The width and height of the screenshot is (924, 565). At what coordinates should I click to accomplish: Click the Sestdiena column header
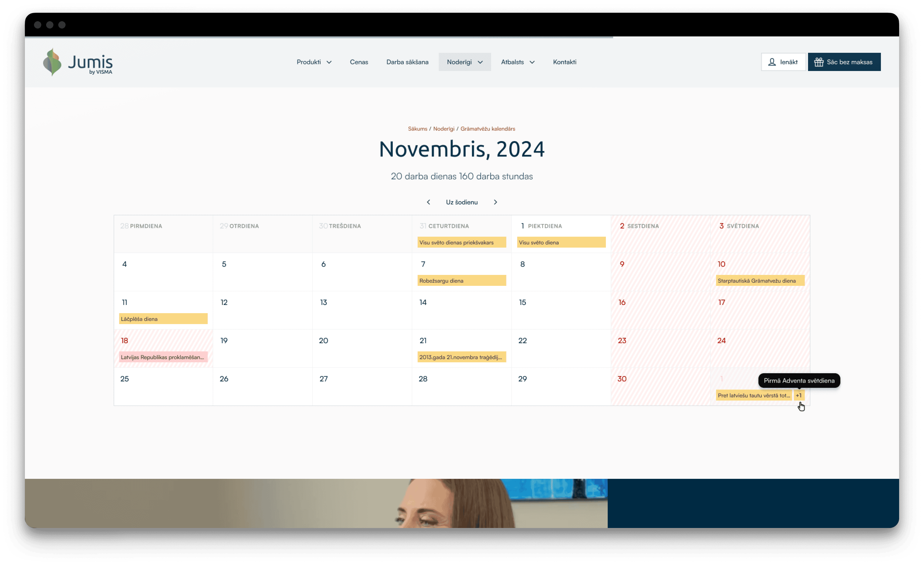click(x=643, y=226)
